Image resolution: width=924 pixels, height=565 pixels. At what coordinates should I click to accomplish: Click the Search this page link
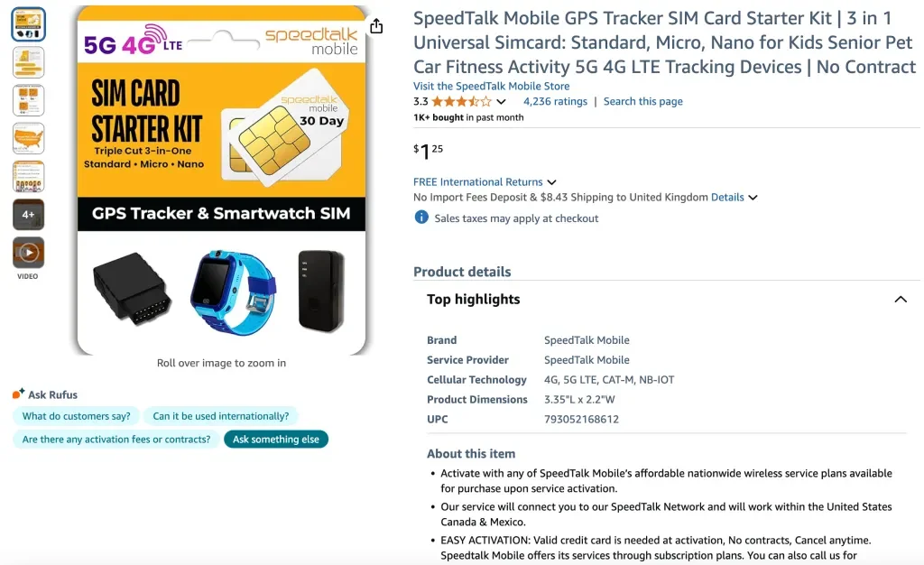click(642, 101)
